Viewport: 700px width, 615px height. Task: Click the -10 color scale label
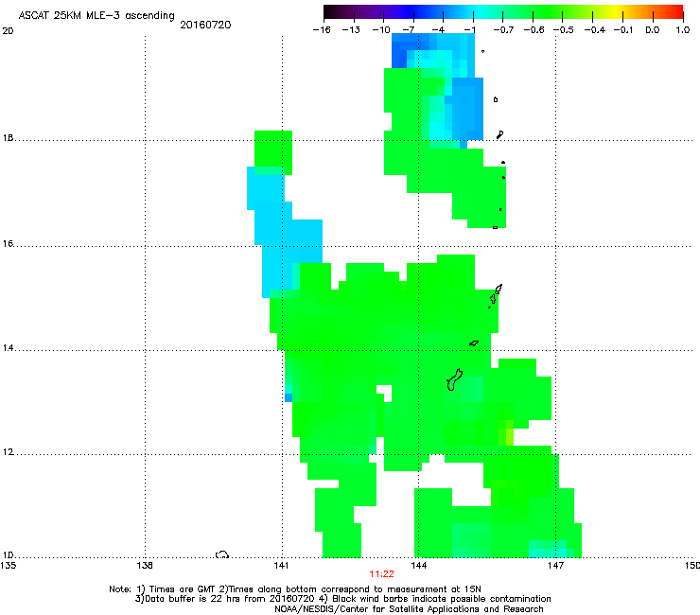[381, 30]
